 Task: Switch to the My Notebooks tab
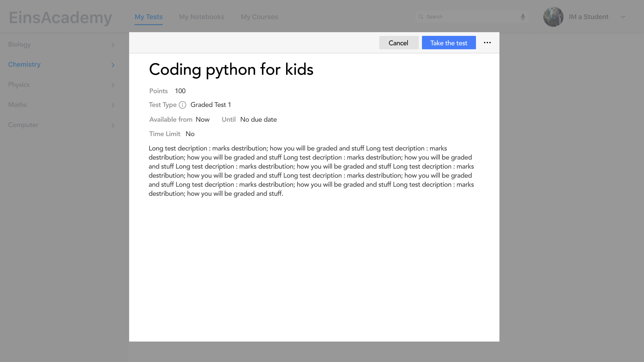pos(202,17)
